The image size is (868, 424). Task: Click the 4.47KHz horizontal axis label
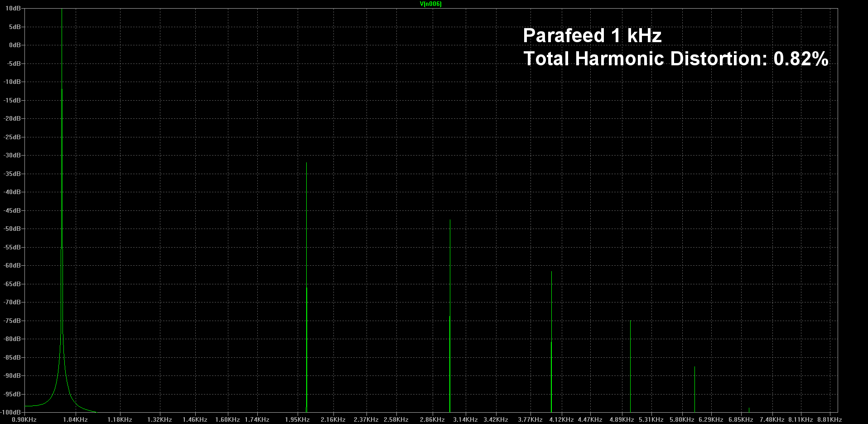coord(590,420)
